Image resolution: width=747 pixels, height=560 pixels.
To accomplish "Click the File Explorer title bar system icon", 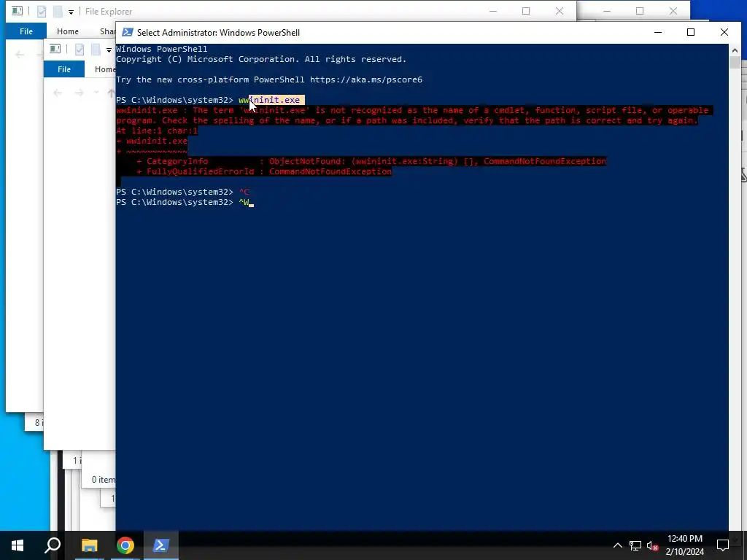I will coord(18,10).
